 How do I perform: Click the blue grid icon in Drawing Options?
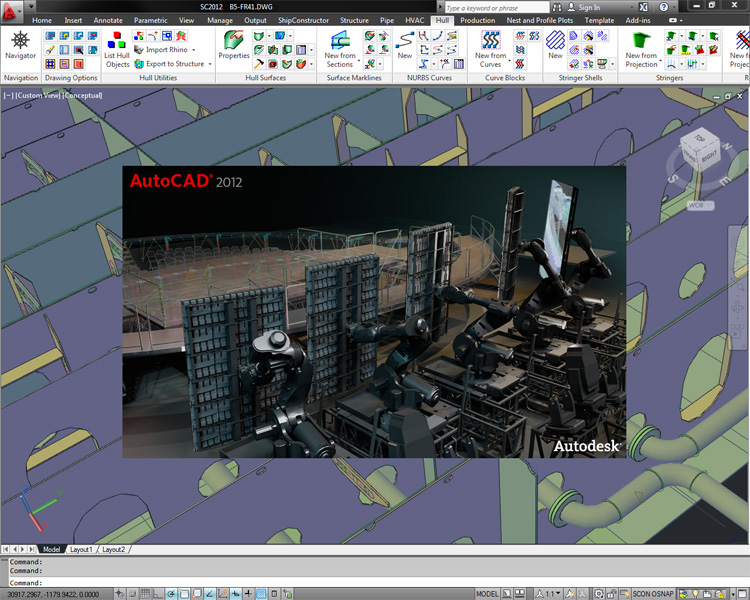(x=50, y=64)
